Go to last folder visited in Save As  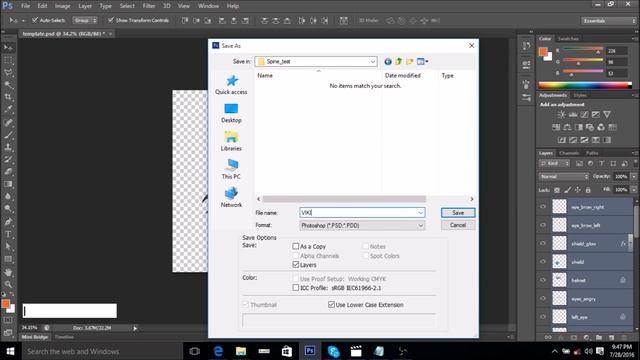point(388,62)
